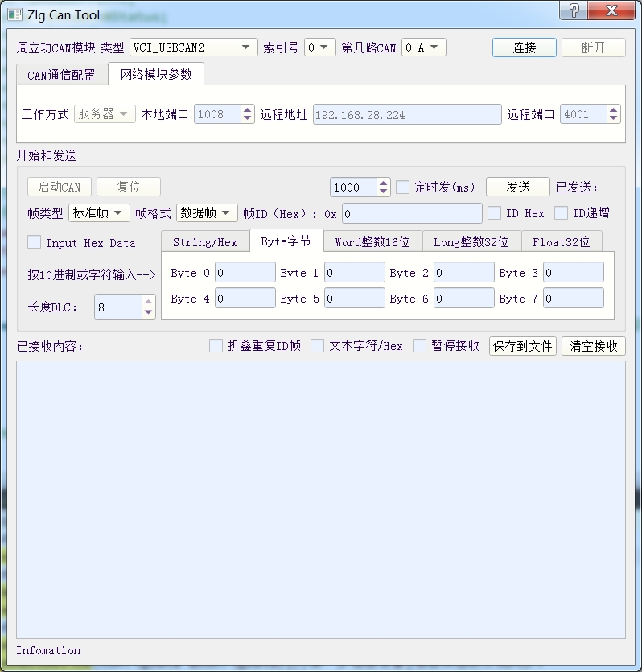
Task: Click the 复位 reset button
Action: 129,187
